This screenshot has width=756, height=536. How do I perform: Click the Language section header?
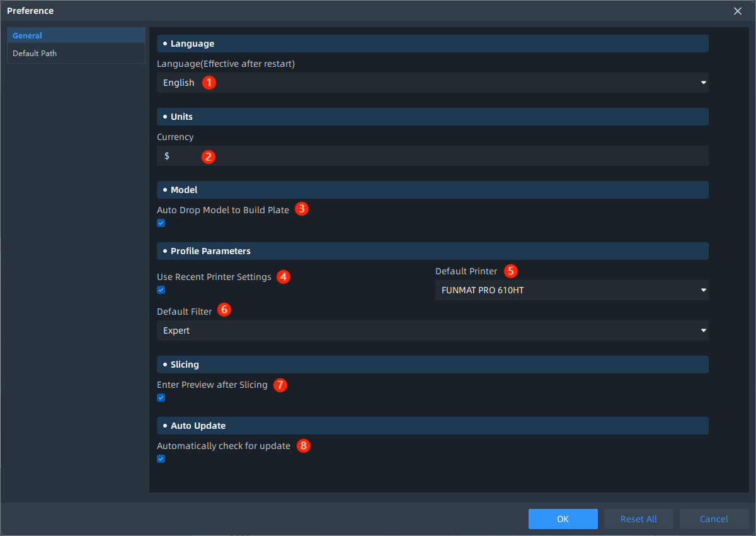point(432,43)
